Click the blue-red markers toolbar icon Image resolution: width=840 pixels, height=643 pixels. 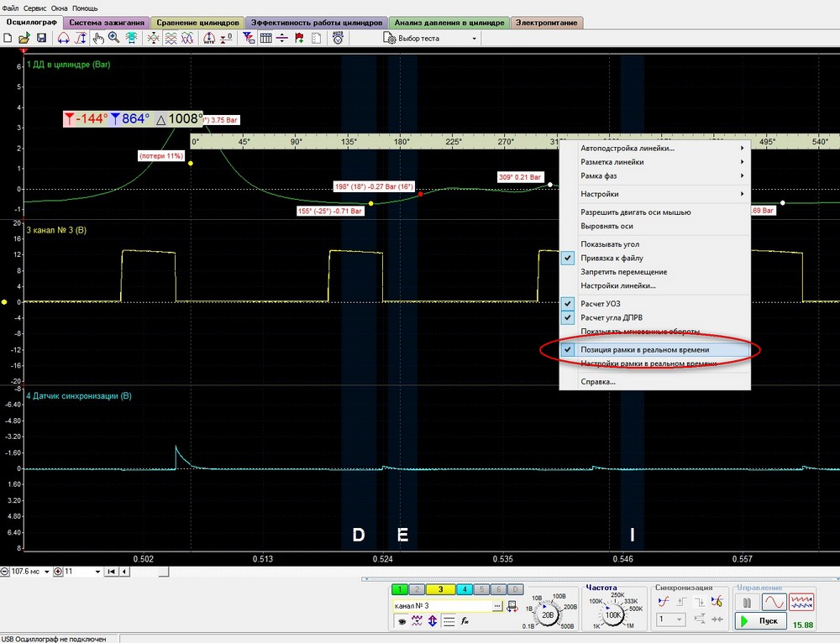(249, 38)
